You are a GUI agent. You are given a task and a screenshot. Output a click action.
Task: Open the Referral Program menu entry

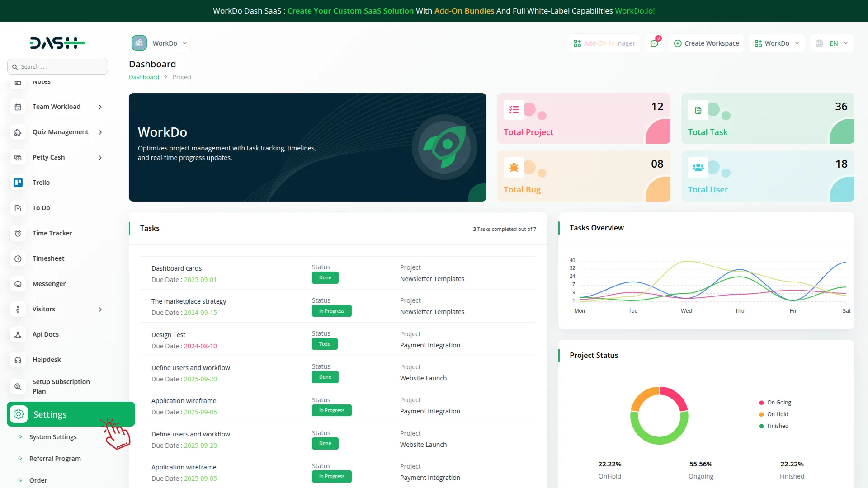point(55,458)
